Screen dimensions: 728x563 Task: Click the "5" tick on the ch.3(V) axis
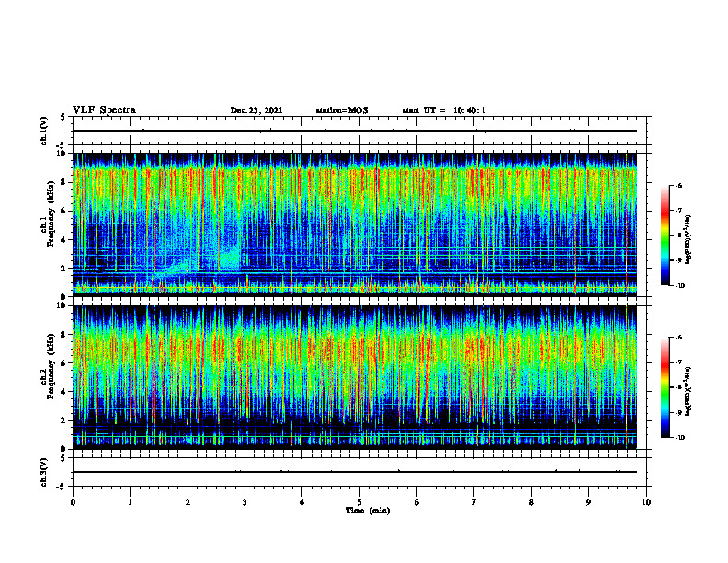pos(63,458)
